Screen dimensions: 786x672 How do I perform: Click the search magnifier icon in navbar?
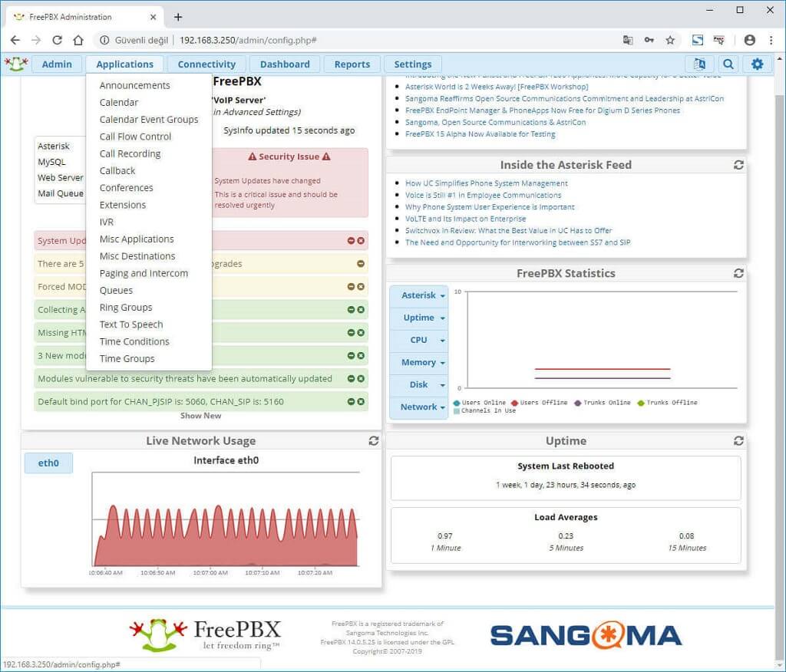(728, 64)
